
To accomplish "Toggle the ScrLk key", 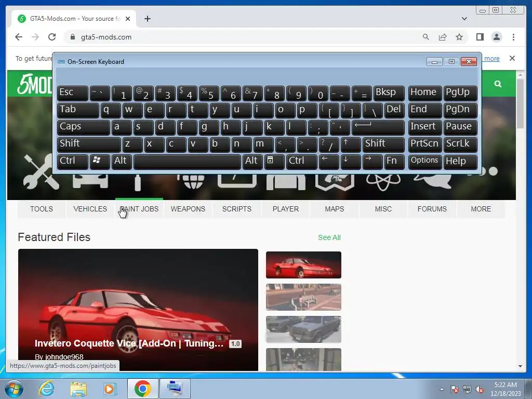I will click(x=460, y=144).
